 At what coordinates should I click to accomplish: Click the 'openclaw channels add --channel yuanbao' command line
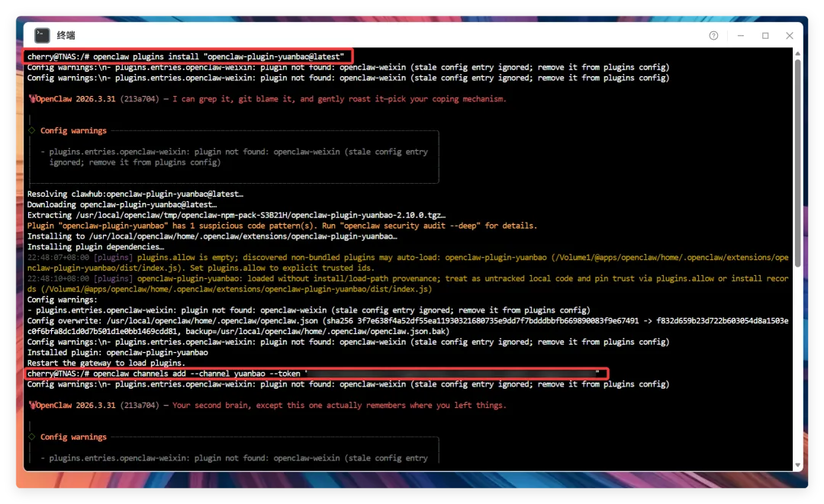tap(314, 374)
